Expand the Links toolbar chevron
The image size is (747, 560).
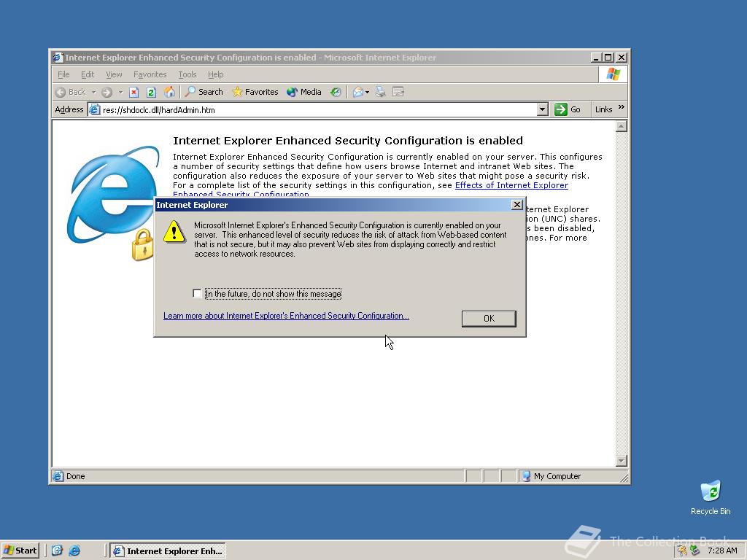tap(622, 108)
